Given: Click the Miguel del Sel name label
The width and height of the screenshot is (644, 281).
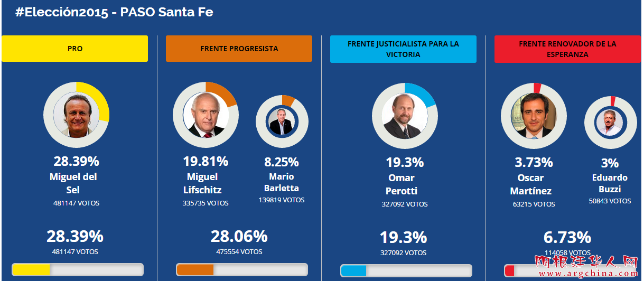Looking at the screenshot, I should [73, 183].
